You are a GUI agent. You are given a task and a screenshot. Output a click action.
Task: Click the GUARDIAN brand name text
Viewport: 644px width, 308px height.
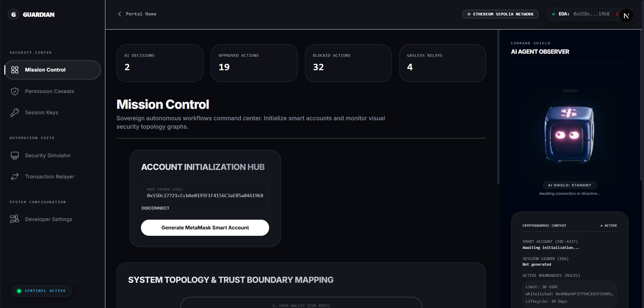[x=39, y=14]
